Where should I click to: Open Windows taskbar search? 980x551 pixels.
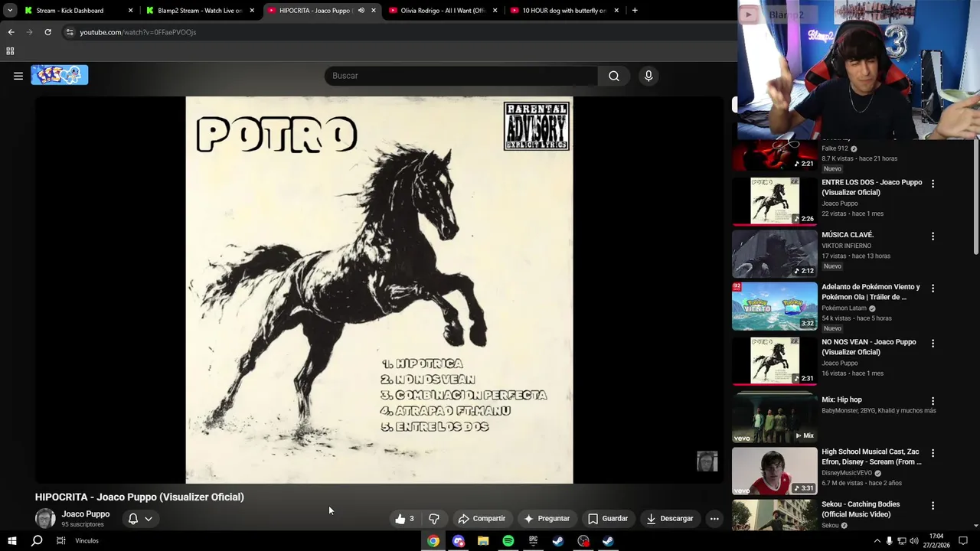coord(36,541)
